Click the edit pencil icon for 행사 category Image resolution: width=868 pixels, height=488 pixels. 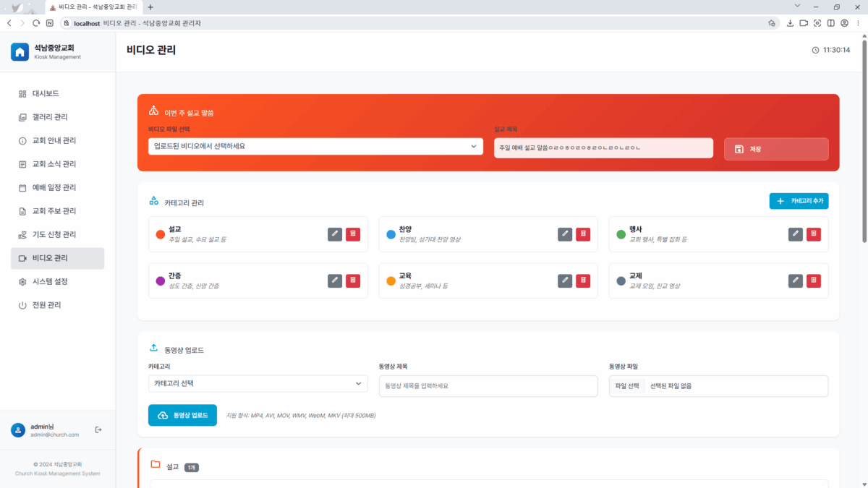795,234
